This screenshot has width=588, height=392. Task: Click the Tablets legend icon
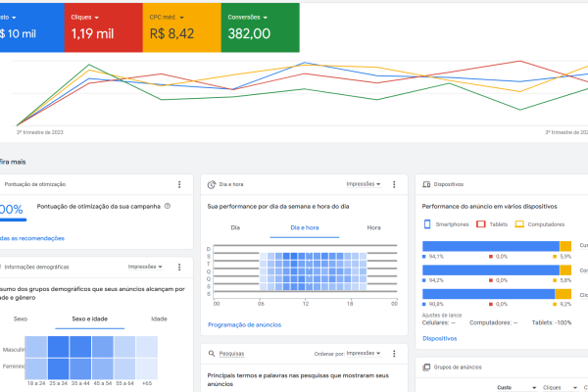pos(481,224)
